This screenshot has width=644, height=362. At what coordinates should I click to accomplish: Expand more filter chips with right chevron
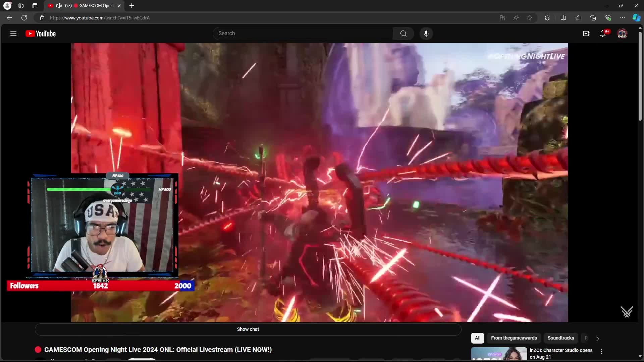click(598, 339)
